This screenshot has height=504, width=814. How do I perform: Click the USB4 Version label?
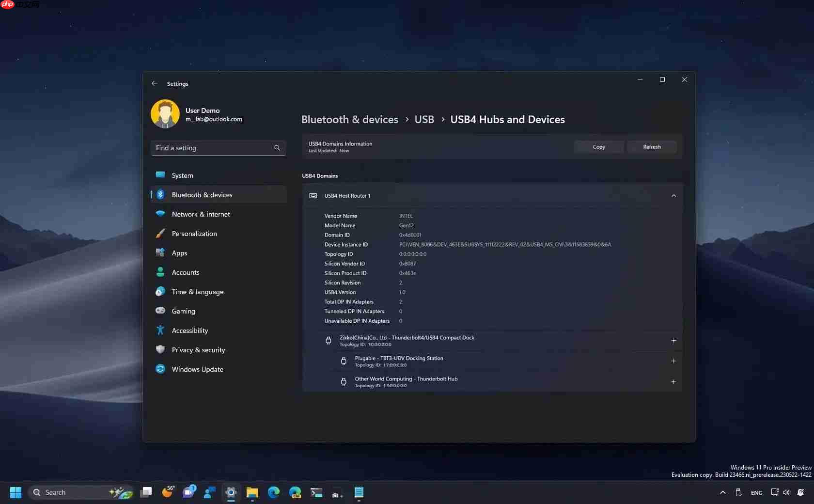[340, 292]
